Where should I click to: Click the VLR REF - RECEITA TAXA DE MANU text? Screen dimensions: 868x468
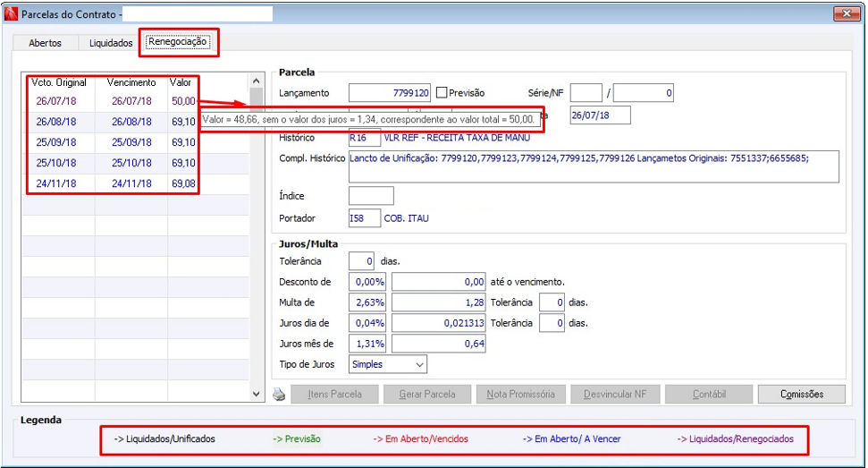coord(457,138)
